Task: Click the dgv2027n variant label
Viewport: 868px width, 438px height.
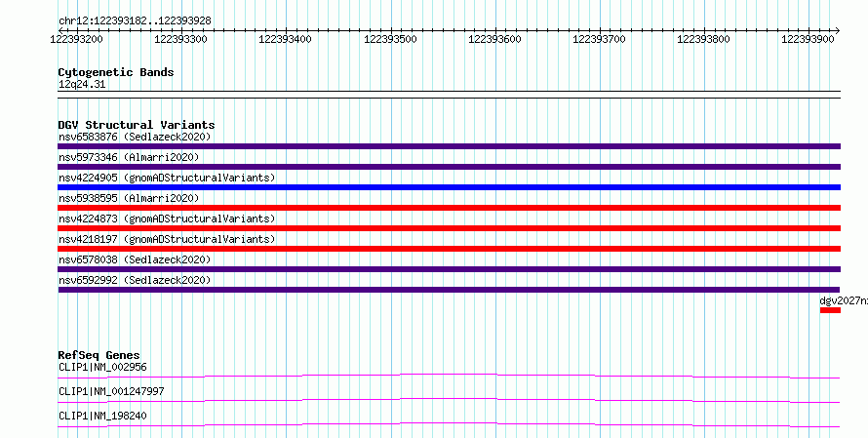Action: (844, 300)
